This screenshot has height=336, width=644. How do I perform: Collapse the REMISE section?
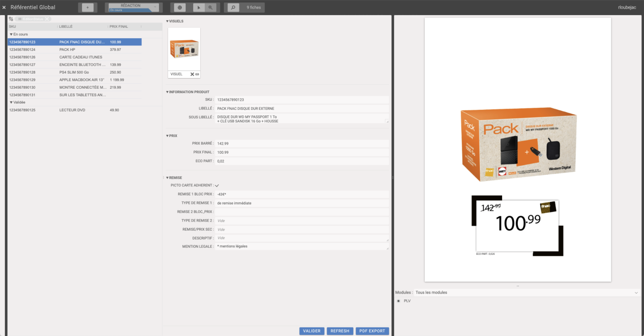coord(167,178)
